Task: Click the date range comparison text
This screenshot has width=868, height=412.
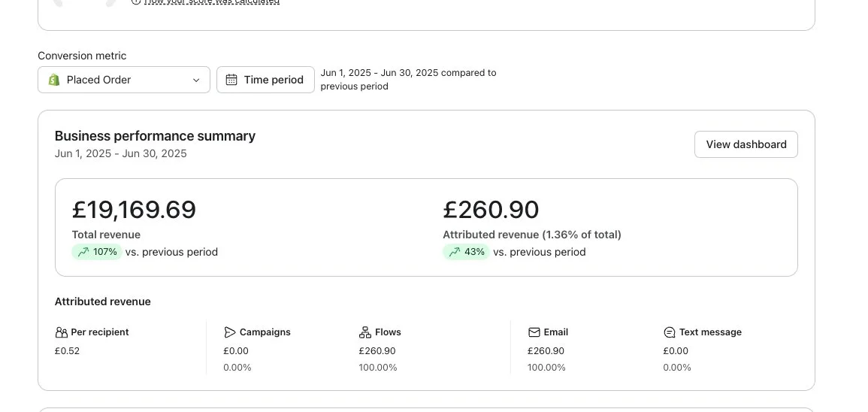Action: (409, 80)
